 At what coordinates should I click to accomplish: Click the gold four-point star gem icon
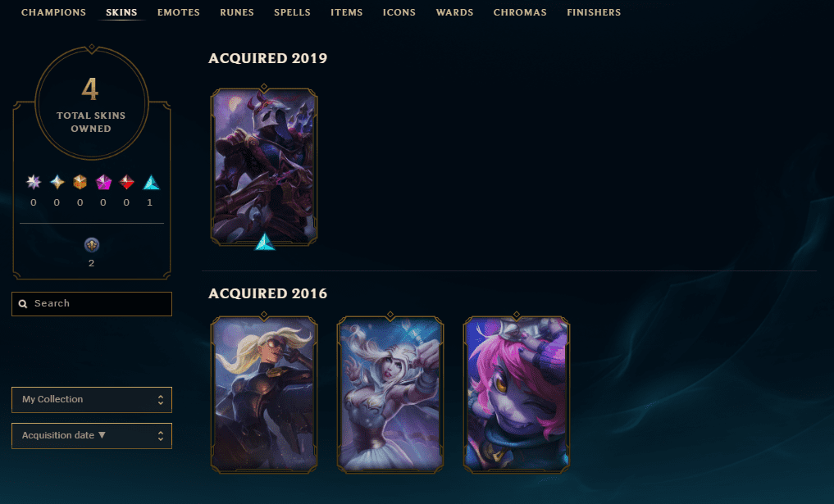coord(57,183)
